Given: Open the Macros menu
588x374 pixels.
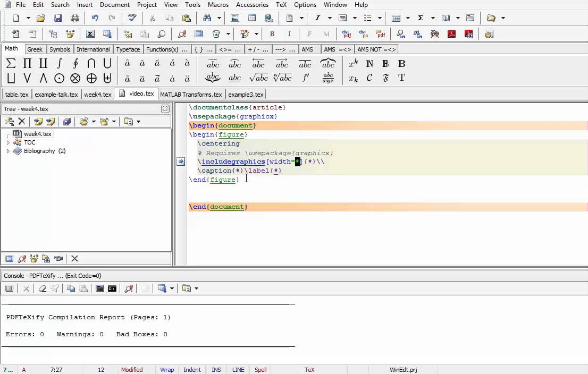Looking at the screenshot, I should tap(219, 4).
